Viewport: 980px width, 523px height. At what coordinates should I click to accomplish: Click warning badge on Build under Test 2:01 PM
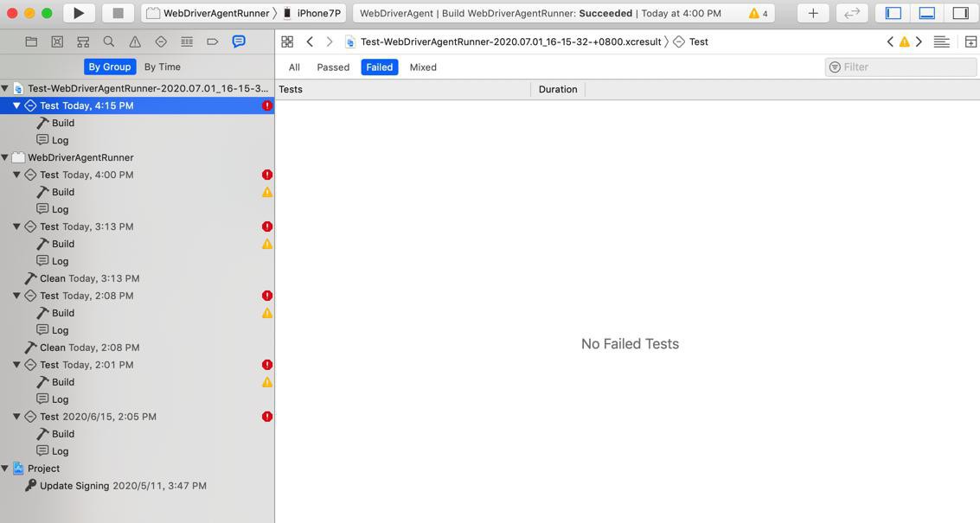click(267, 382)
